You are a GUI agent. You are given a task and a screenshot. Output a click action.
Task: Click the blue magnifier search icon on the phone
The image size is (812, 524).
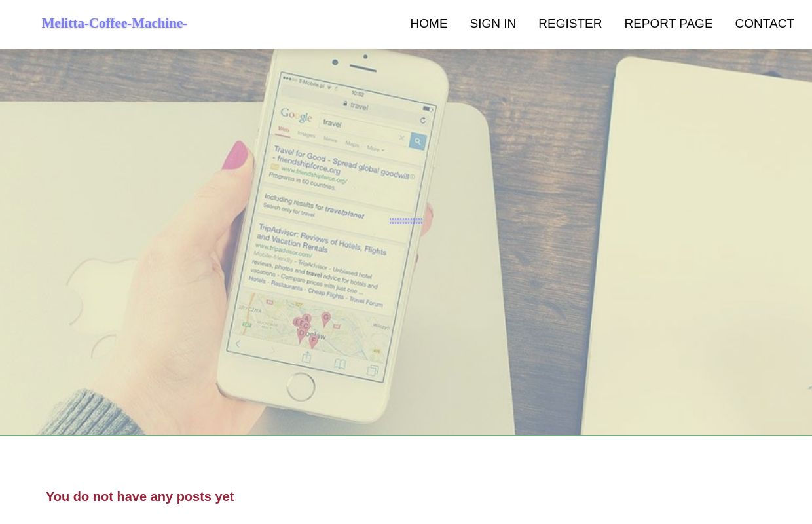[417, 141]
